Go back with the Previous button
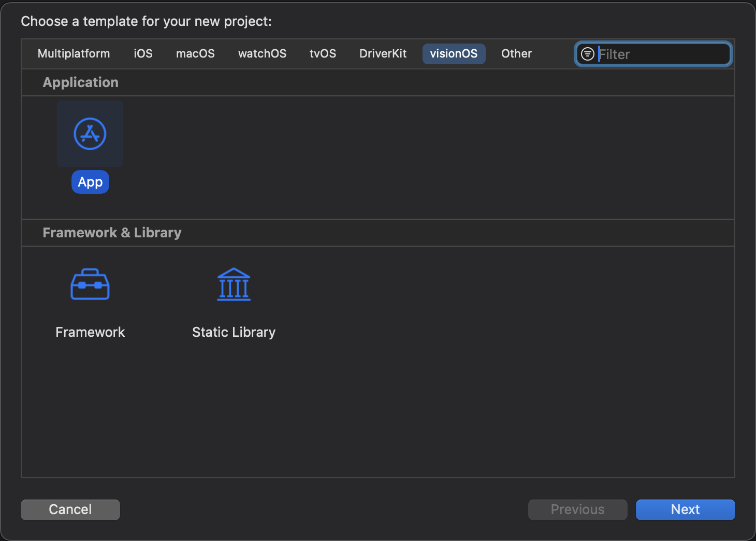756x541 pixels. click(578, 510)
